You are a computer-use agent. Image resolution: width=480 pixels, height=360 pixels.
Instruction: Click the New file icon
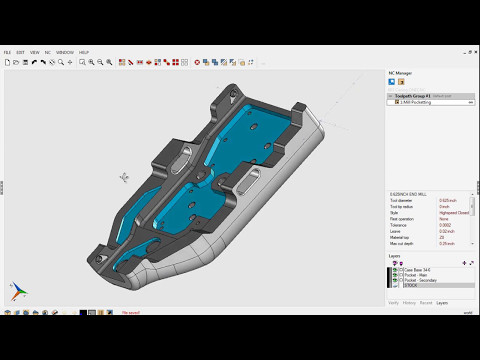coord(7,62)
